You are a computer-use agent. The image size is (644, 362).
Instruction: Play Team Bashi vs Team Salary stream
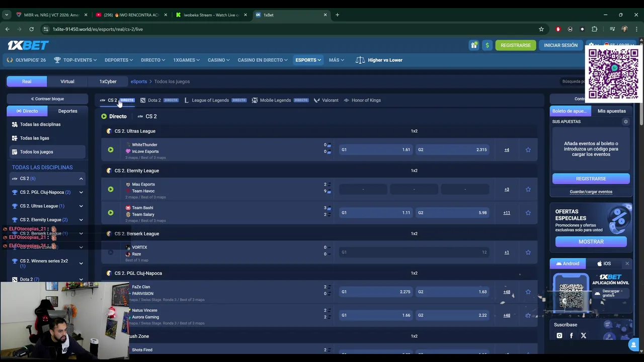111,213
